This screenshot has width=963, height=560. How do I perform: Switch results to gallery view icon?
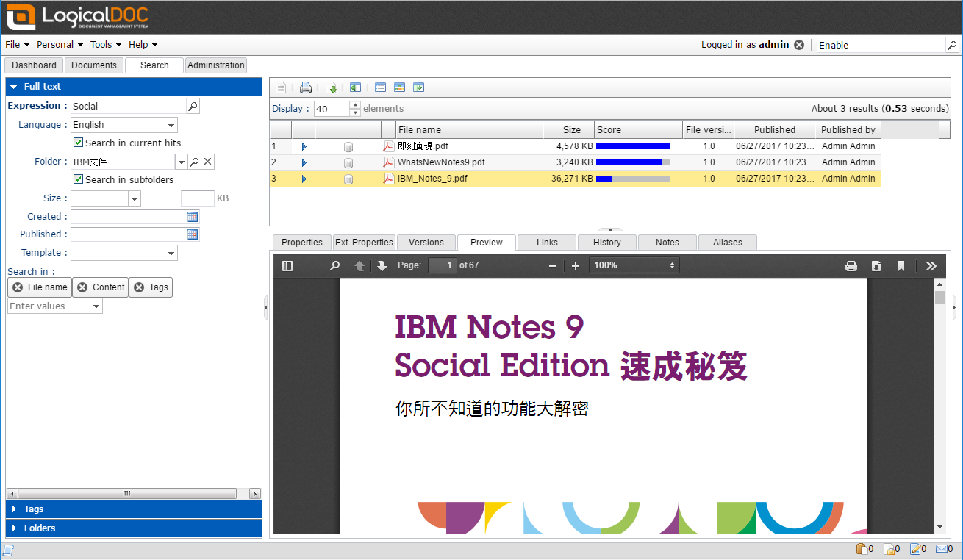pos(399,87)
